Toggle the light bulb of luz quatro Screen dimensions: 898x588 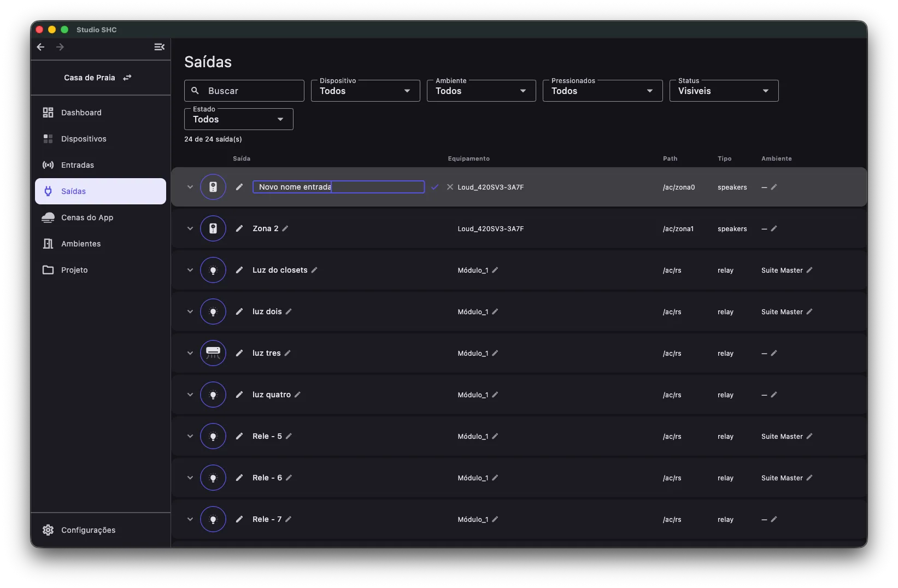tap(213, 395)
